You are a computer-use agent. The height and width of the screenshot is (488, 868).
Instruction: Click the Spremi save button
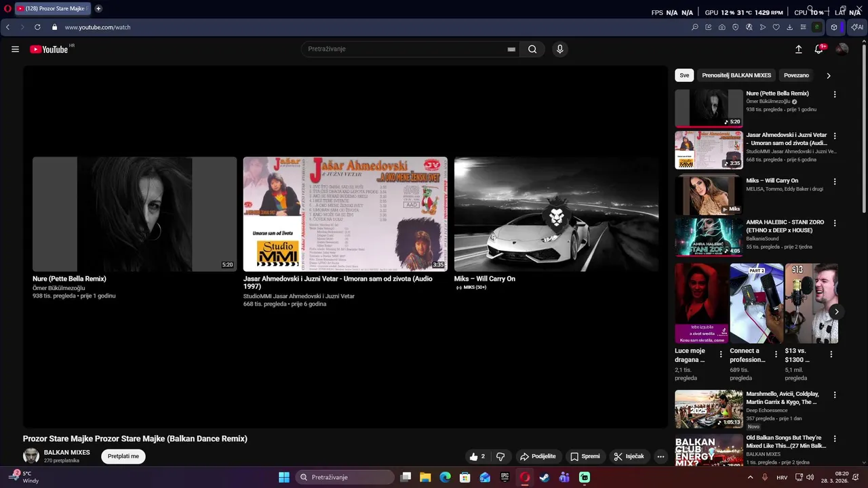coord(585,456)
